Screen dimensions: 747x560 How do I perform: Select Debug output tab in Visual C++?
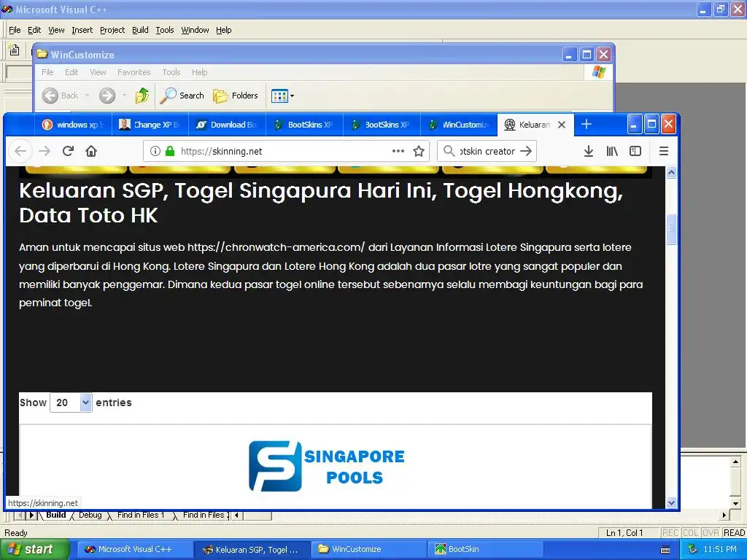click(90, 515)
